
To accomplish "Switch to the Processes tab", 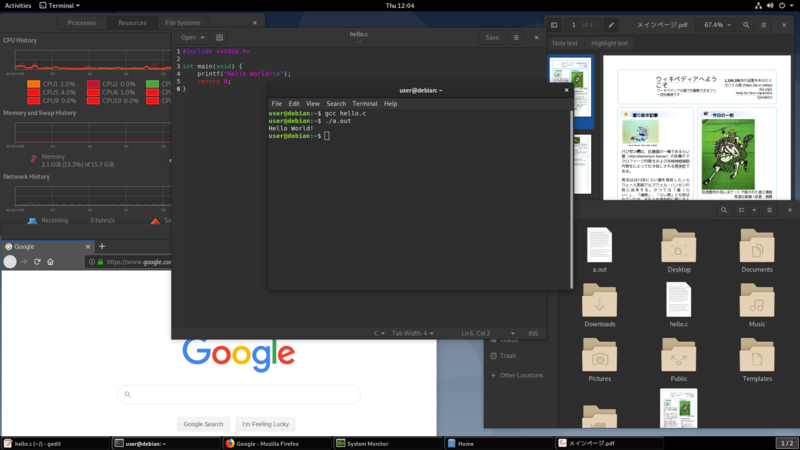I will click(82, 23).
